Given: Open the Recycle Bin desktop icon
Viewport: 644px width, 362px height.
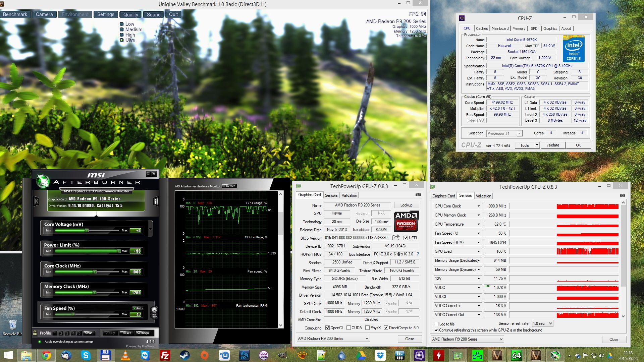Looking at the screenshot, I should [x=12, y=327].
